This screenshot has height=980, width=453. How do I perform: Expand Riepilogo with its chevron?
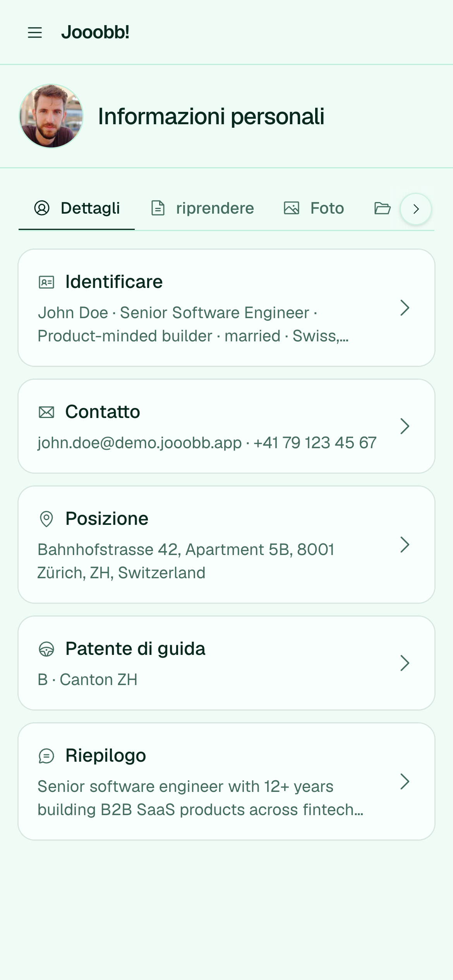(405, 781)
